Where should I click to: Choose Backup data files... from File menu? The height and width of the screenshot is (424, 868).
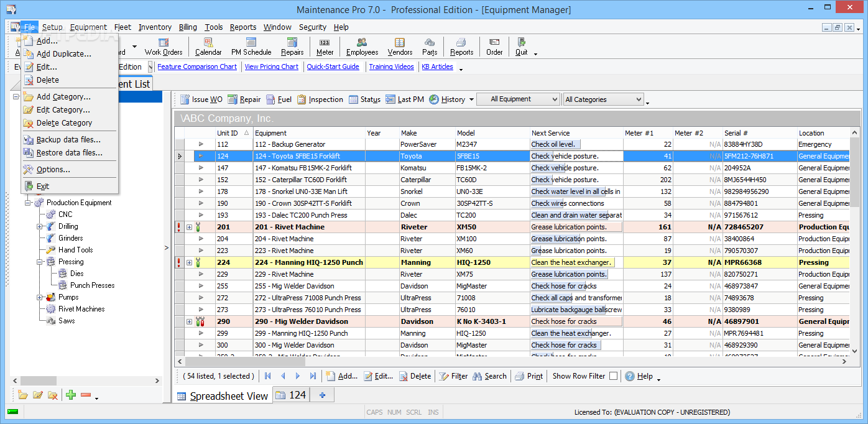pyautogui.click(x=70, y=140)
